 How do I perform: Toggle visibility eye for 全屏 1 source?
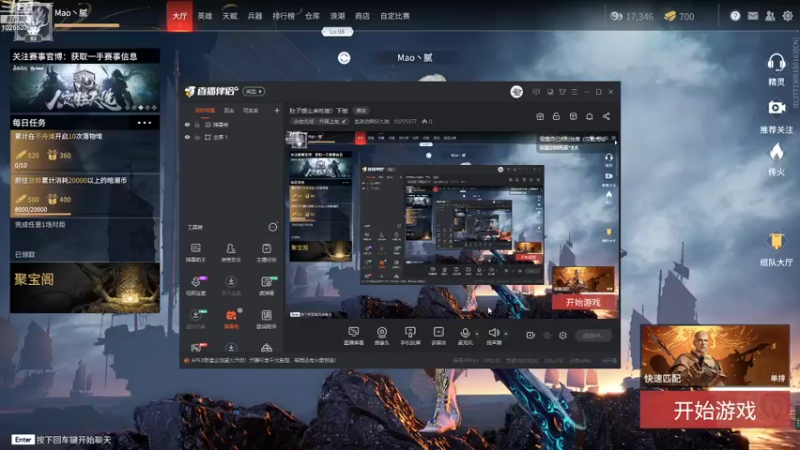187,137
